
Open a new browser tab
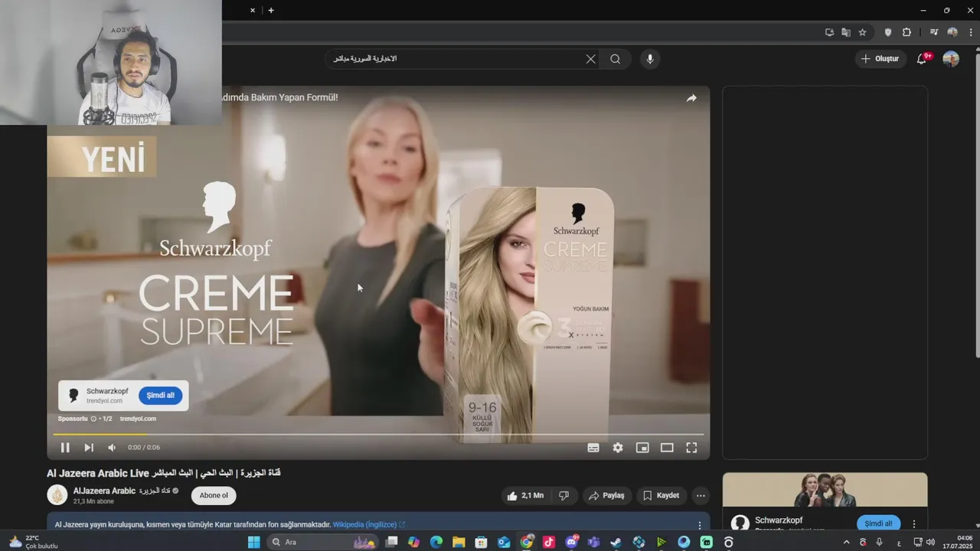pyautogui.click(x=271, y=10)
